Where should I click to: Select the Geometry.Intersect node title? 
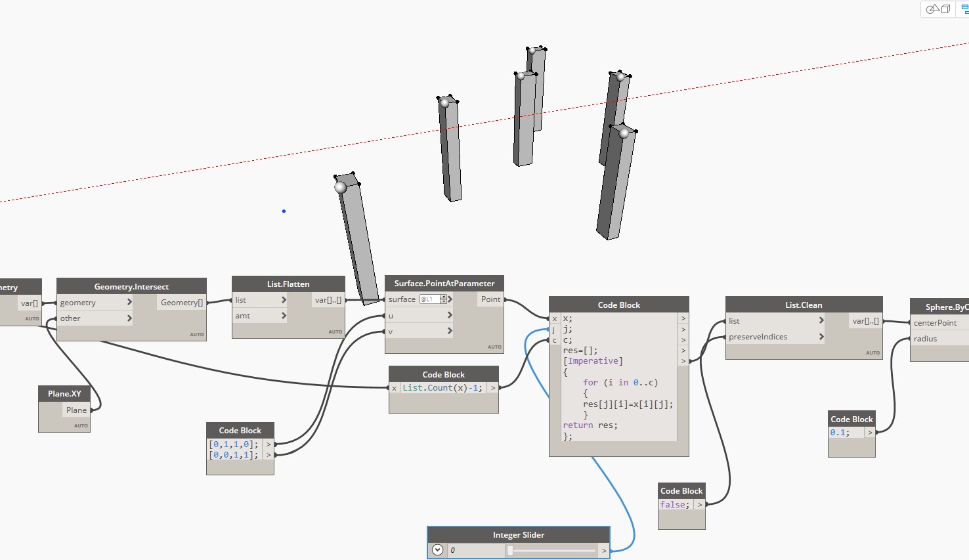[131, 286]
